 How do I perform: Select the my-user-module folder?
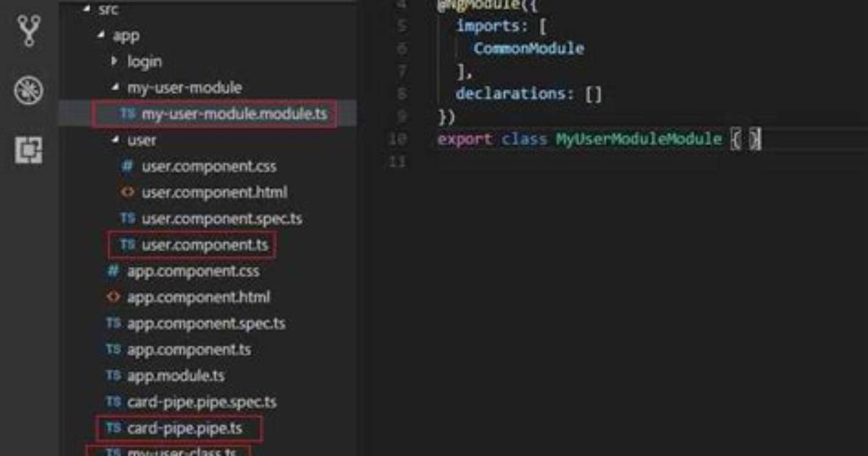[184, 88]
